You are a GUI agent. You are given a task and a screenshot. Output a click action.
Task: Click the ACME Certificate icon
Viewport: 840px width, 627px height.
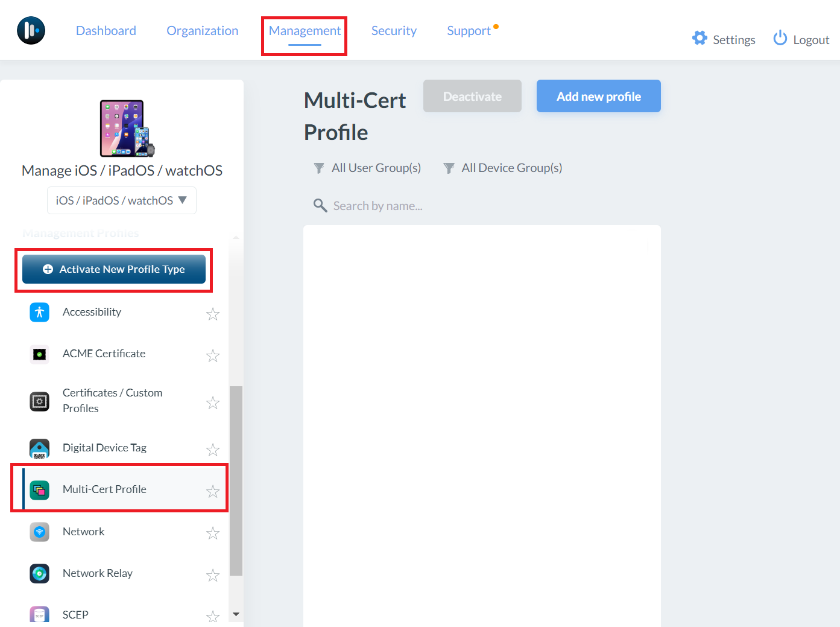point(40,354)
